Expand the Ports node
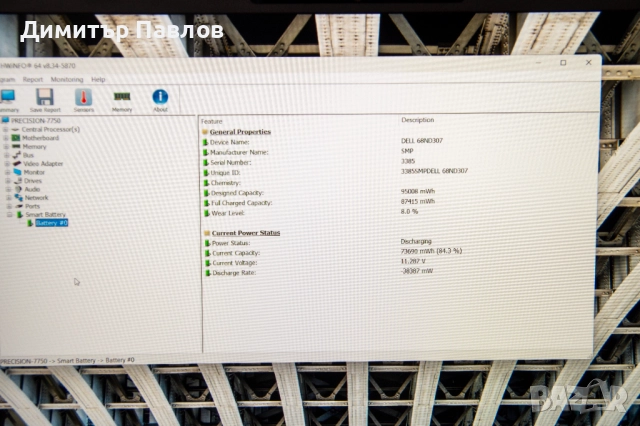 9,206
